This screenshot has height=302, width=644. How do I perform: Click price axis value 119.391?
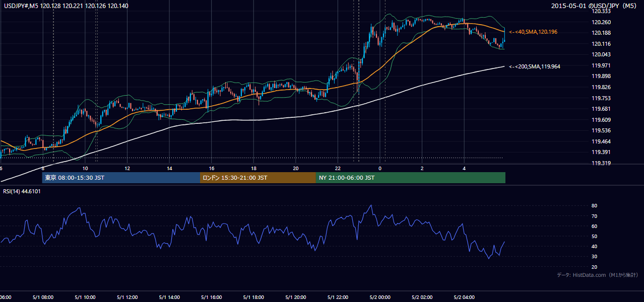pyautogui.click(x=601, y=152)
